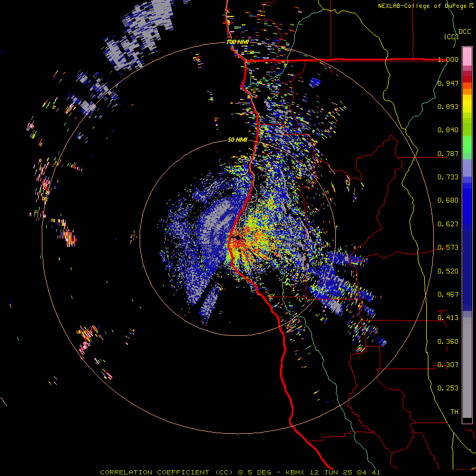Screen dimensions: 476x476
Task: Click the NEXLAB-College of DuPage watermark text
Action: click(x=425, y=6)
